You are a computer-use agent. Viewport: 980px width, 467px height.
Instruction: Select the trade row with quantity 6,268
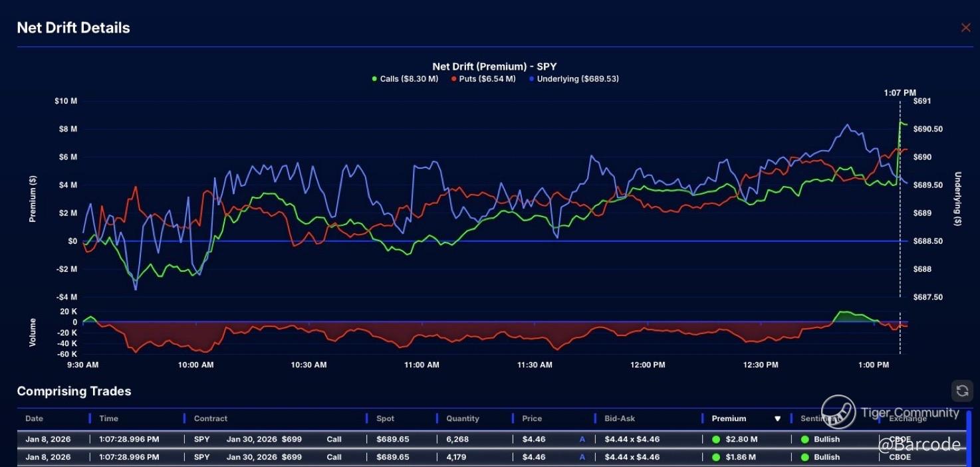click(x=463, y=439)
